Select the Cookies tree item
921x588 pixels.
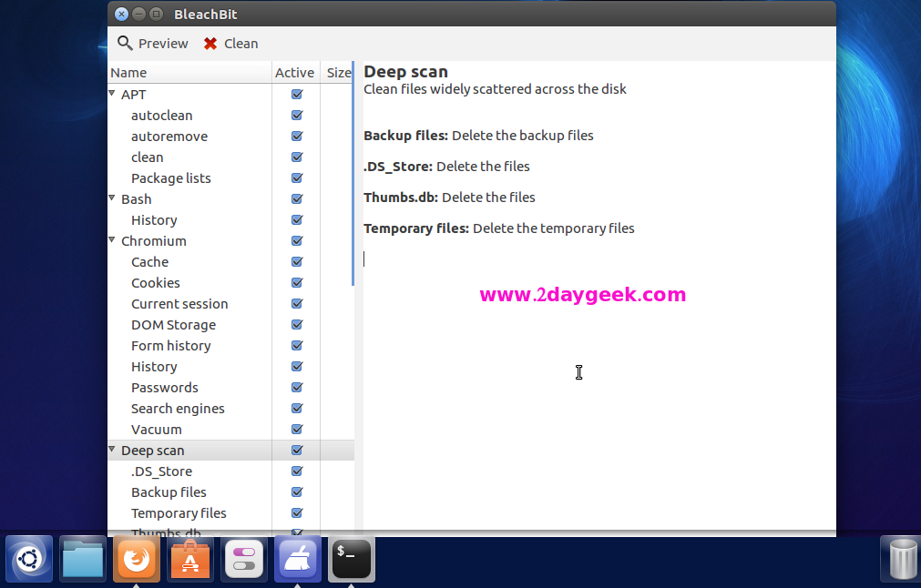pyautogui.click(x=156, y=283)
